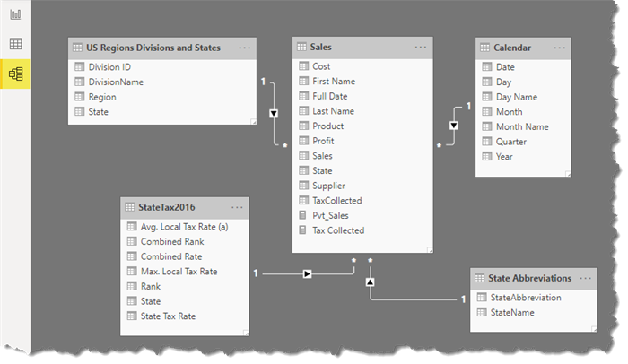Switch to the Data view grid icon
Image resolution: width=628 pixels, height=364 pixels.
click(x=15, y=44)
